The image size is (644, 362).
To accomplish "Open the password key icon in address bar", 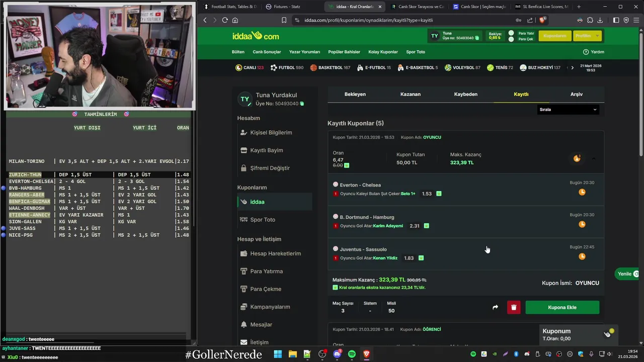I will (518, 20).
